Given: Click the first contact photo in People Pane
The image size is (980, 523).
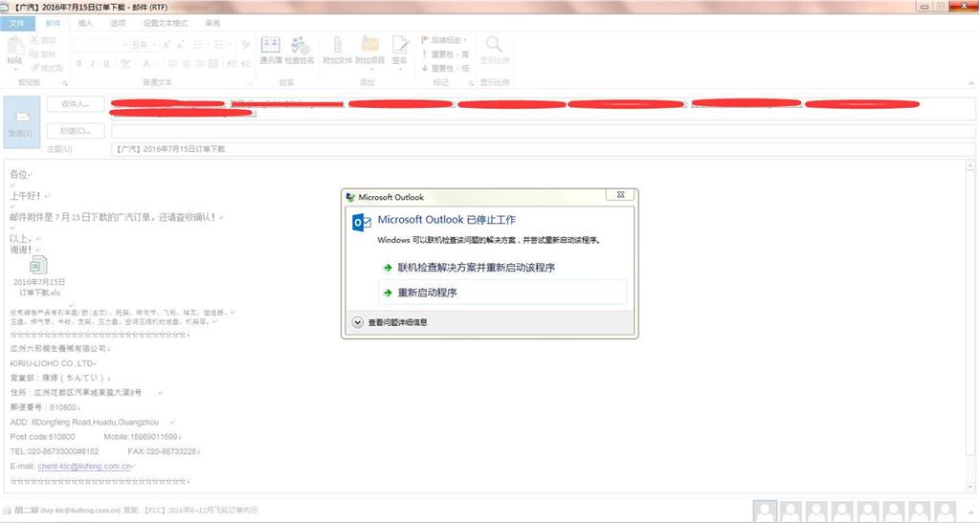Looking at the screenshot, I should [765, 512].
